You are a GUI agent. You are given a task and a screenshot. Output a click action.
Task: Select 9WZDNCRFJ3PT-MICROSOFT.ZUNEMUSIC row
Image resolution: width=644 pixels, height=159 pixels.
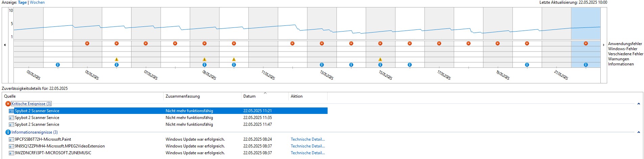(x=168, y=153)
